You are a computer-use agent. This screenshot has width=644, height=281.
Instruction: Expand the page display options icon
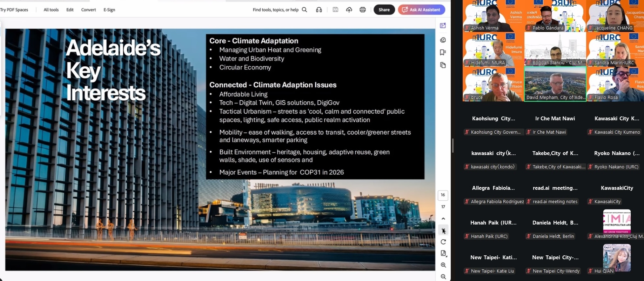[443, 253]
